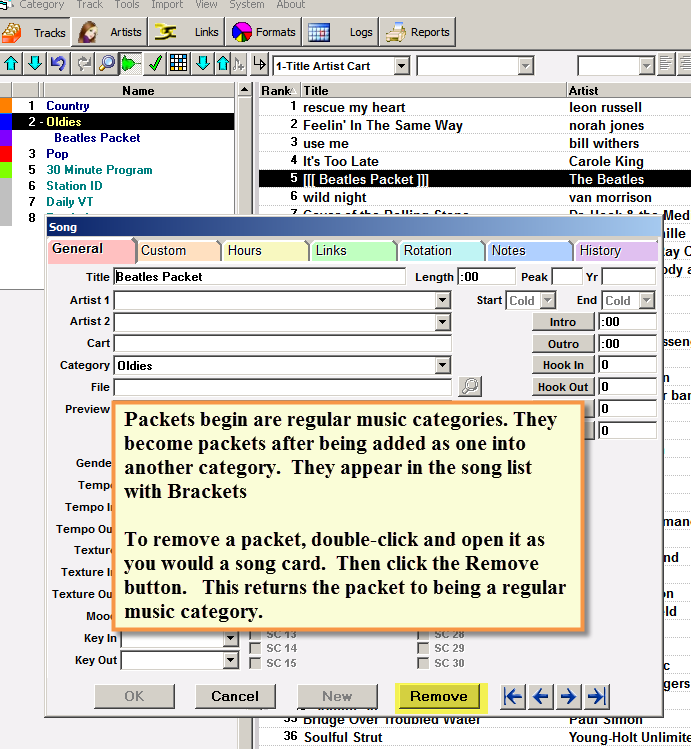Switch to the Rotation tab

441,250
